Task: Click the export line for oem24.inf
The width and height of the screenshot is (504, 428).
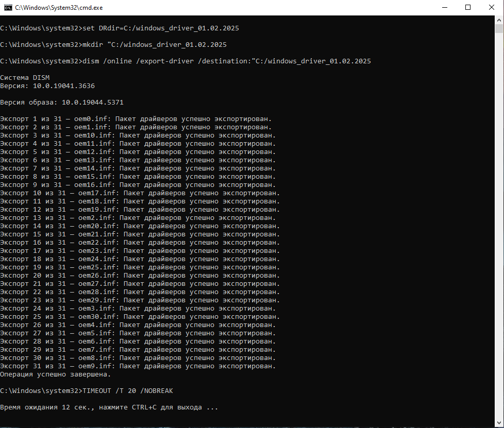Action: 140,259
